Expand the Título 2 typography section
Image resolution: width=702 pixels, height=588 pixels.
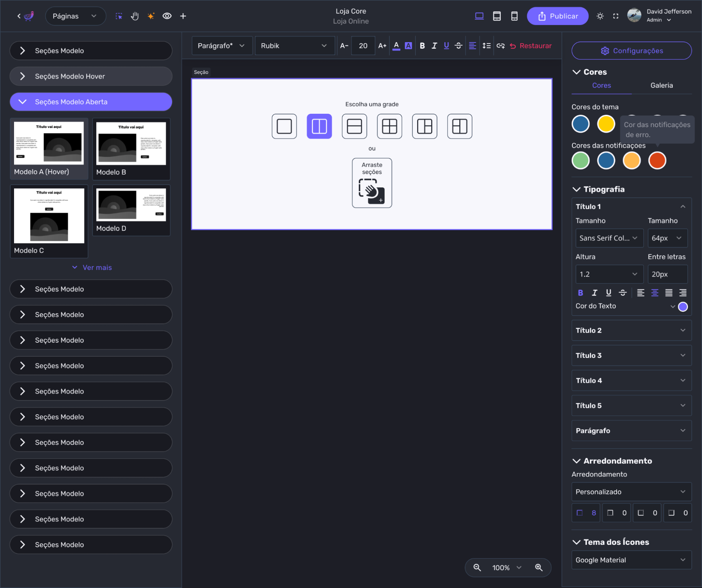tap(631, 330)
